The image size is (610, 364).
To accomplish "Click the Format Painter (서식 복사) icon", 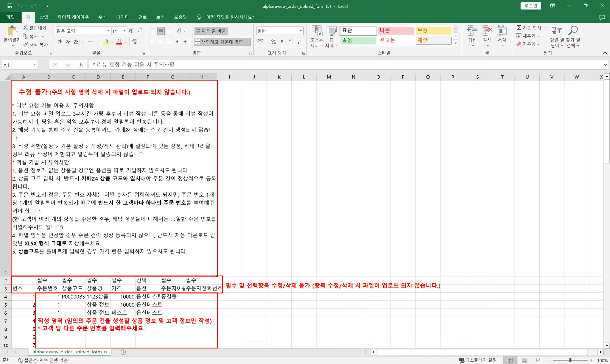I will [26, 45].
